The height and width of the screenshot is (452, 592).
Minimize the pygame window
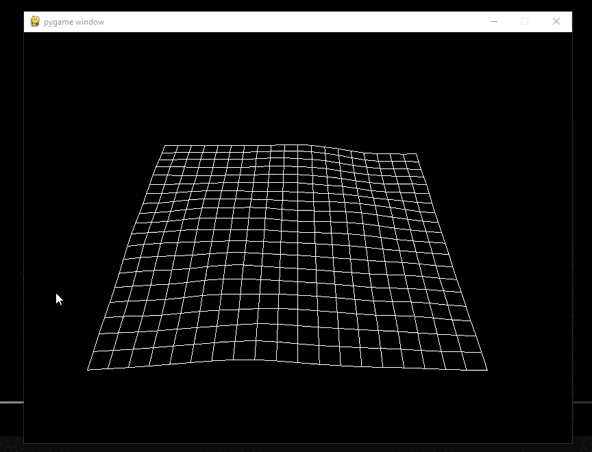click(494, 22)
